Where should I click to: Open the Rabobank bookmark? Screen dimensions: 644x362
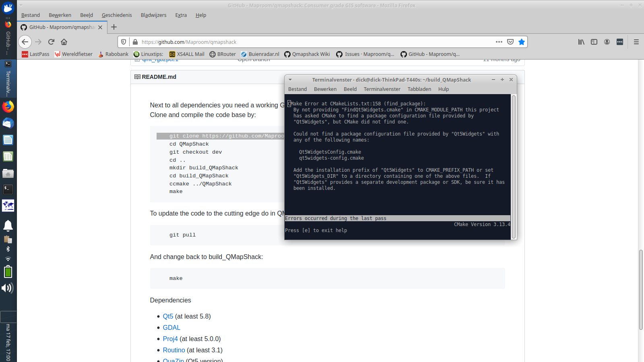pos(113,54)
